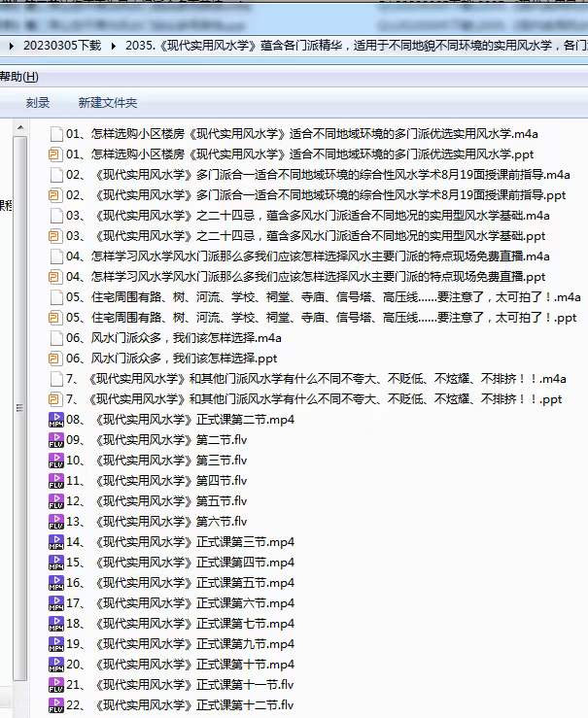Select 06、风水门派众多，我们该怎样选择.m4a

[x=174, y=338]
